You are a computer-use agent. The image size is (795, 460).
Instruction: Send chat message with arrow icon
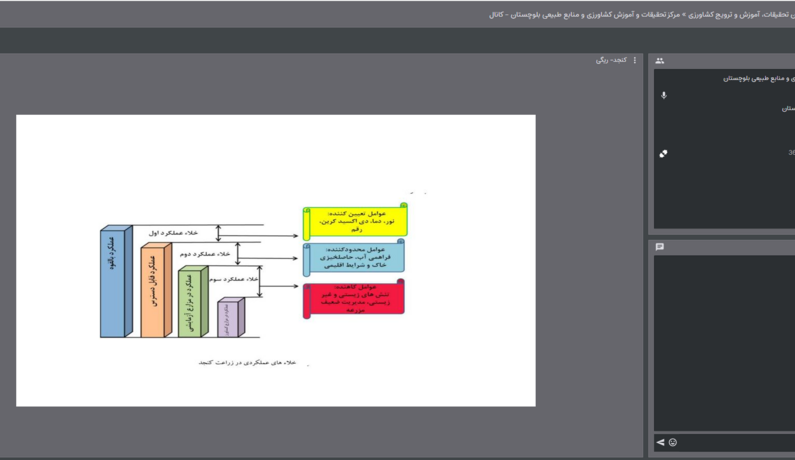point(660,442)
